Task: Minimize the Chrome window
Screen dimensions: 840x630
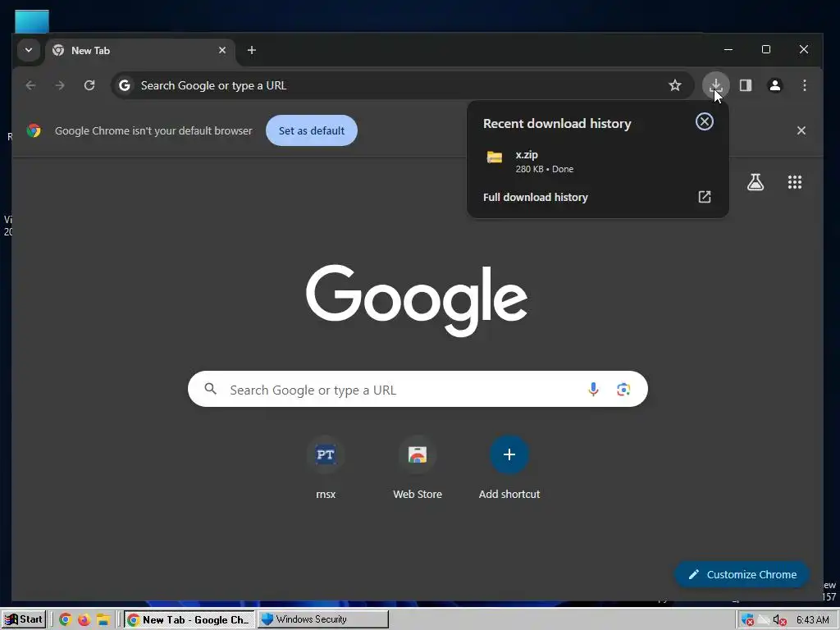Action: coord(728,49)
